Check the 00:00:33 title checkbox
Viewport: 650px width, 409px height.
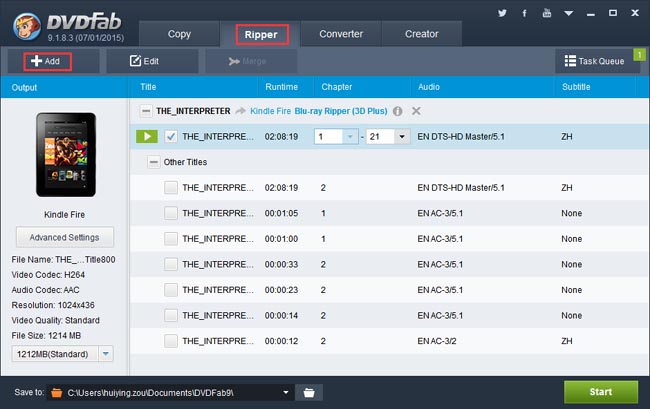pos(171,264)
